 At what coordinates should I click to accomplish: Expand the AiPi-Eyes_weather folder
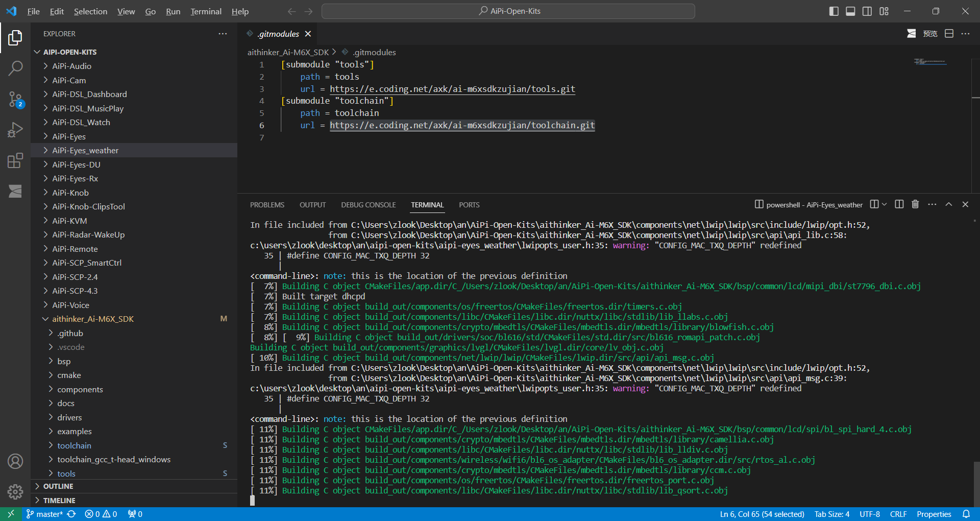click(x=134, y=151)
